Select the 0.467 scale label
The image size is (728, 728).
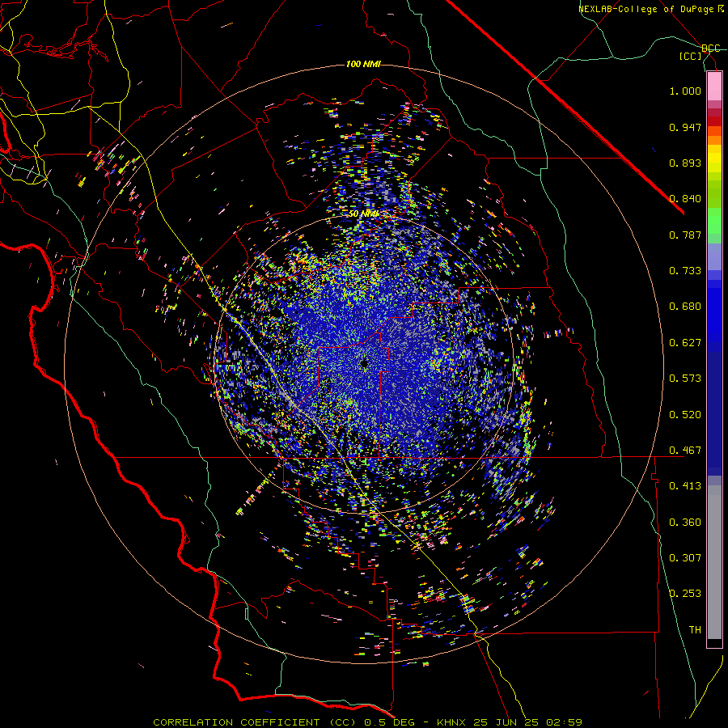[685, 451]
